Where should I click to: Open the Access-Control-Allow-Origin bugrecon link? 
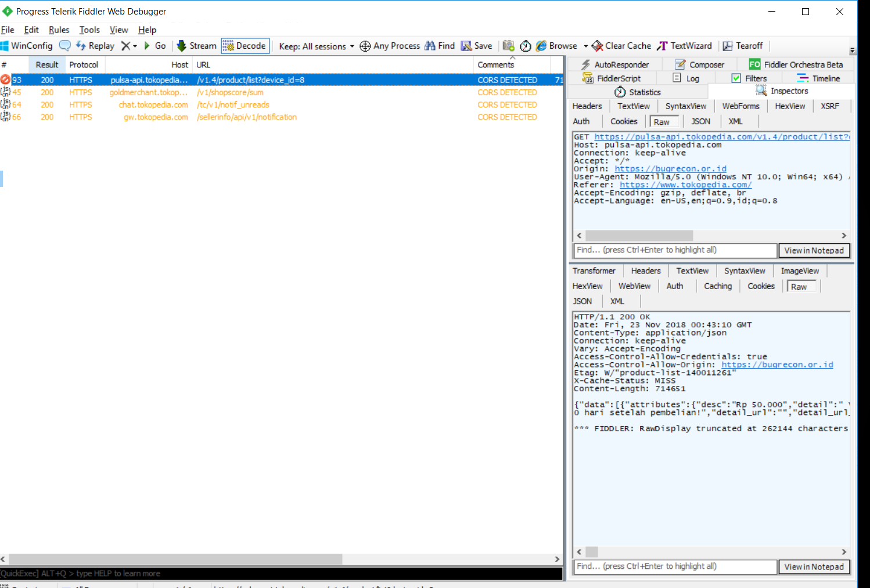tap(777, 365)
